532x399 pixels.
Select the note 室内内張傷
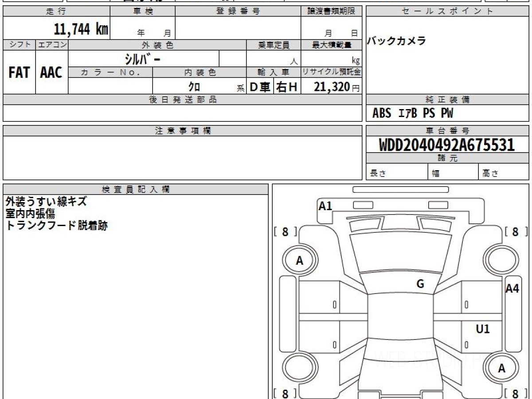(x=30, y=214)
